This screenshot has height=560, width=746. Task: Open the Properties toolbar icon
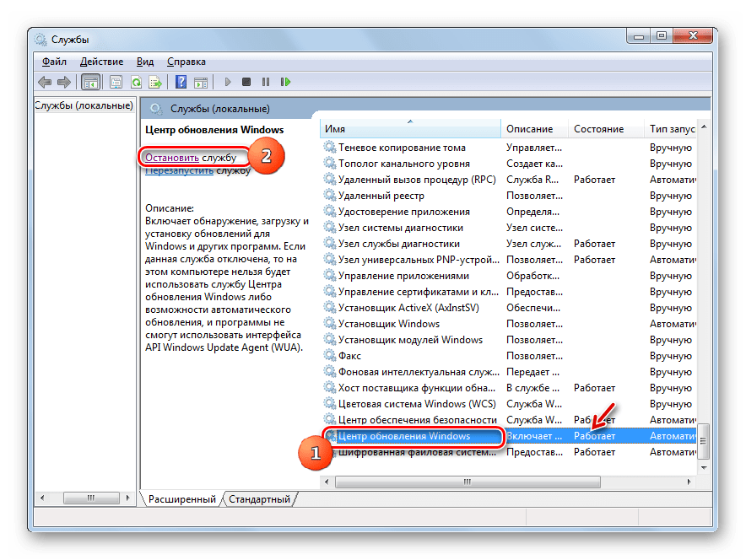116,83
